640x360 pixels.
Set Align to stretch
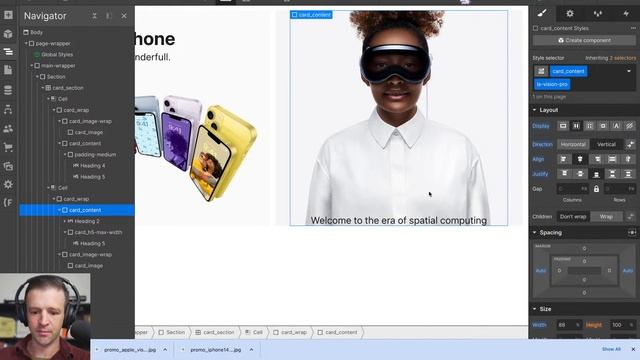[612, 159]
